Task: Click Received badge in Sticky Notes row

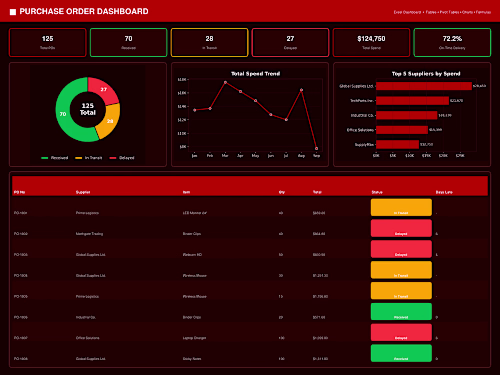Action: coord(401,353)
